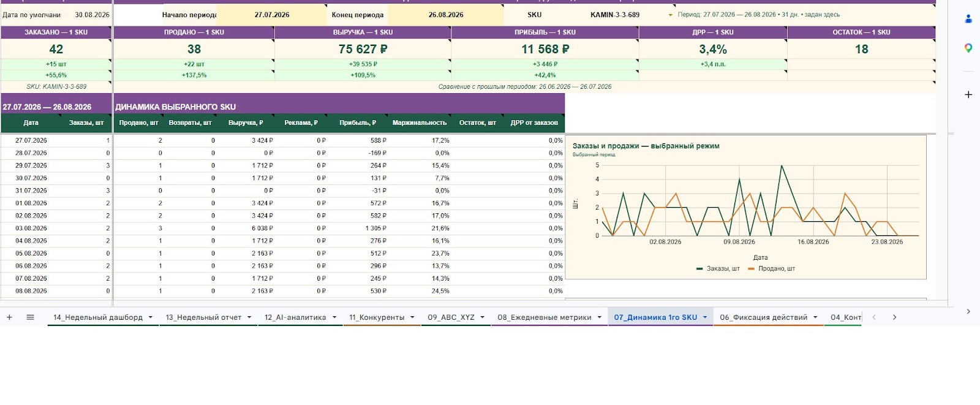
Task: Select the ДРР value 3,4%
Action: click(713, 49)
